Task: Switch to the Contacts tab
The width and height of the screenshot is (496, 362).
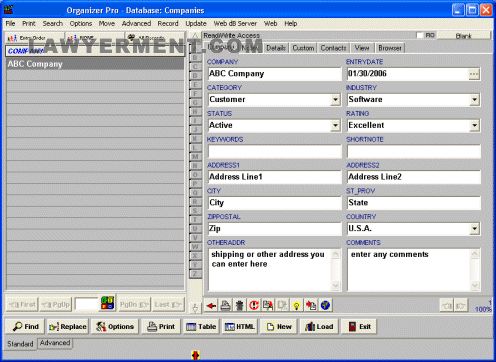Action: coord(333,48)
